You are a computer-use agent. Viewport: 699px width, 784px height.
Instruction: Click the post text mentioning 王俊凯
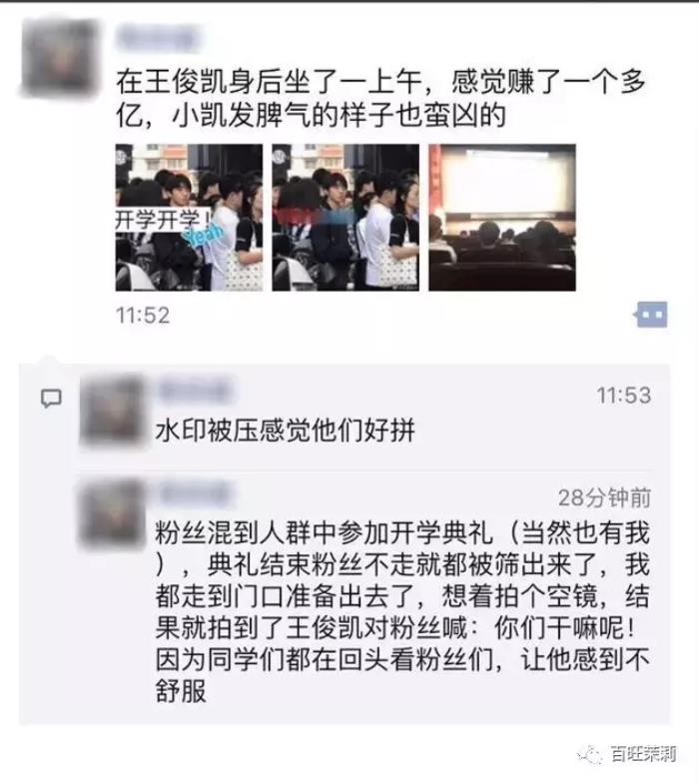pyautogui.click(x=381, y=99)
